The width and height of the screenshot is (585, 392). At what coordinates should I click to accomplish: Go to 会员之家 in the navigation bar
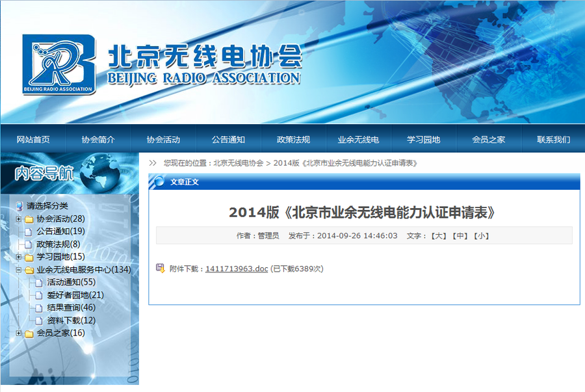pyautogui.click(x=489, y=140)
